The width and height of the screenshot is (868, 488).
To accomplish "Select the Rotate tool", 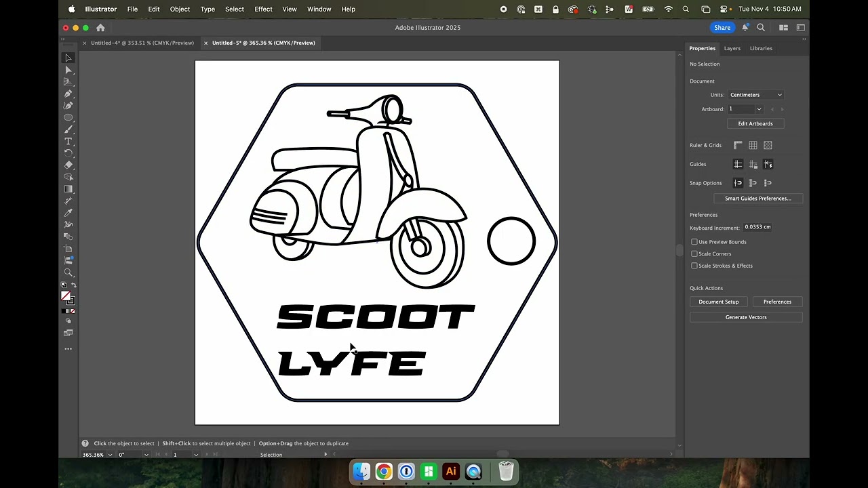I will point(68,153).
